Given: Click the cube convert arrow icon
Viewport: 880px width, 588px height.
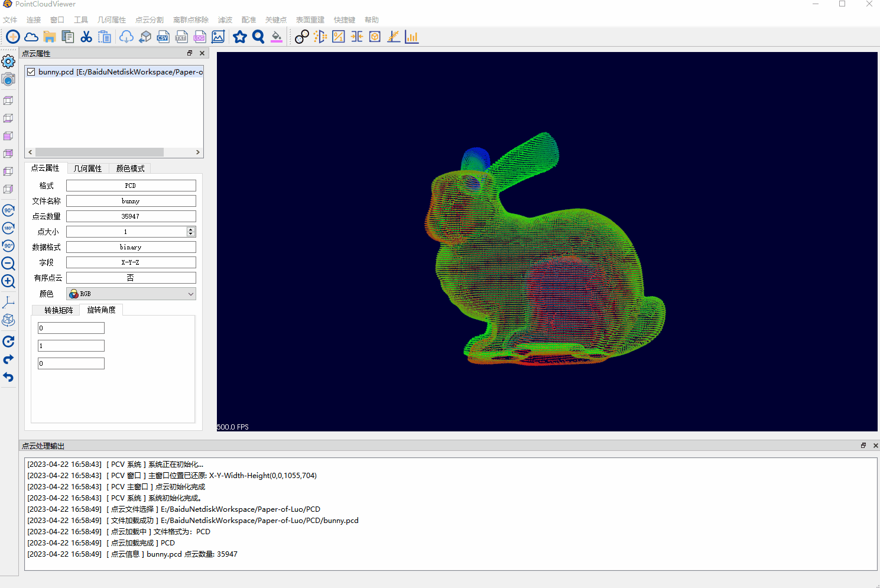Looking at the screenshot, I should pyautogui.click(x=145, y=37).
